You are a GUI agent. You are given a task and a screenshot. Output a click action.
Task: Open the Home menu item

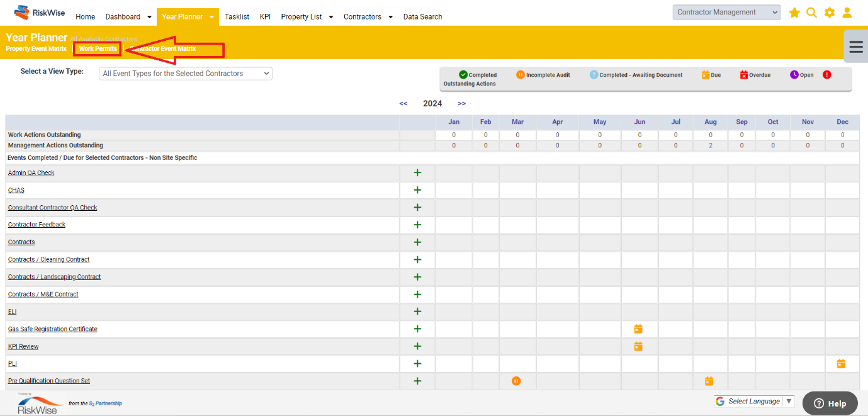86,17
